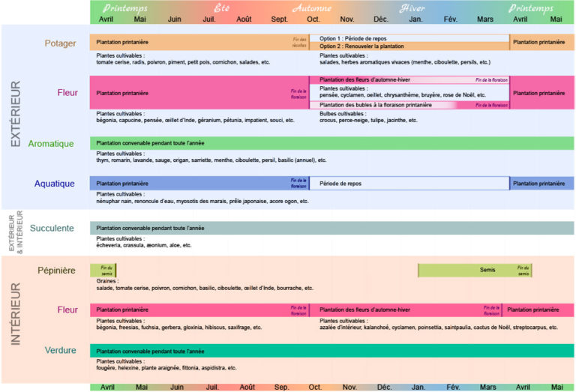This screenshot has height=392, width=576.
Task: Click the Période de repos bar in Aquatique
Action: click(x=409, y=184)
